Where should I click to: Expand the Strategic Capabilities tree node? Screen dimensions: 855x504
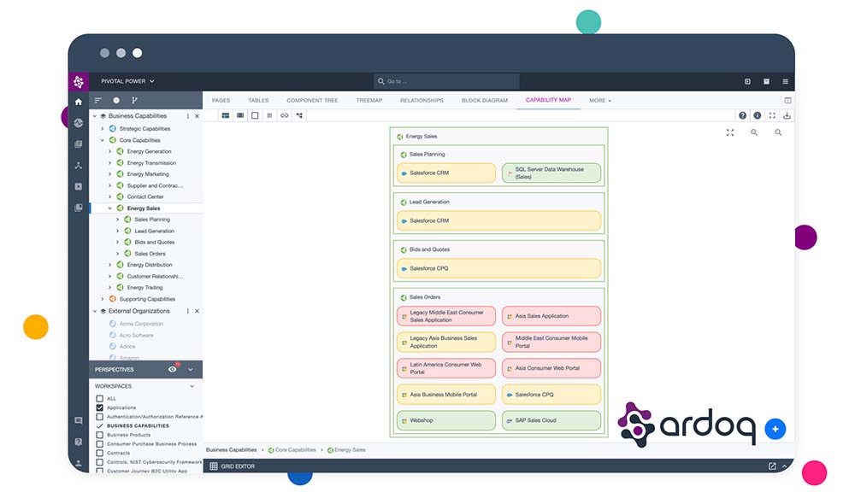tap(102, 129)
